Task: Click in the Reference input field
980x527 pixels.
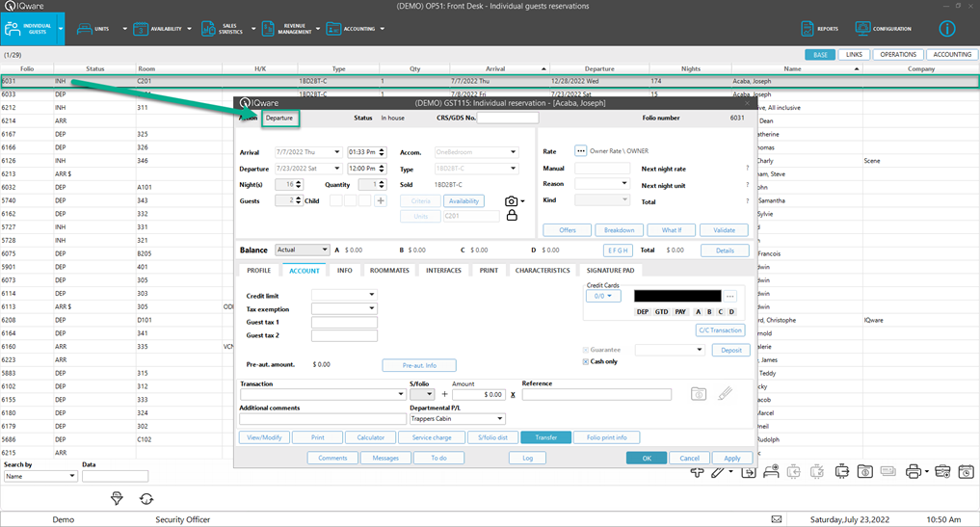Action: 596,394
